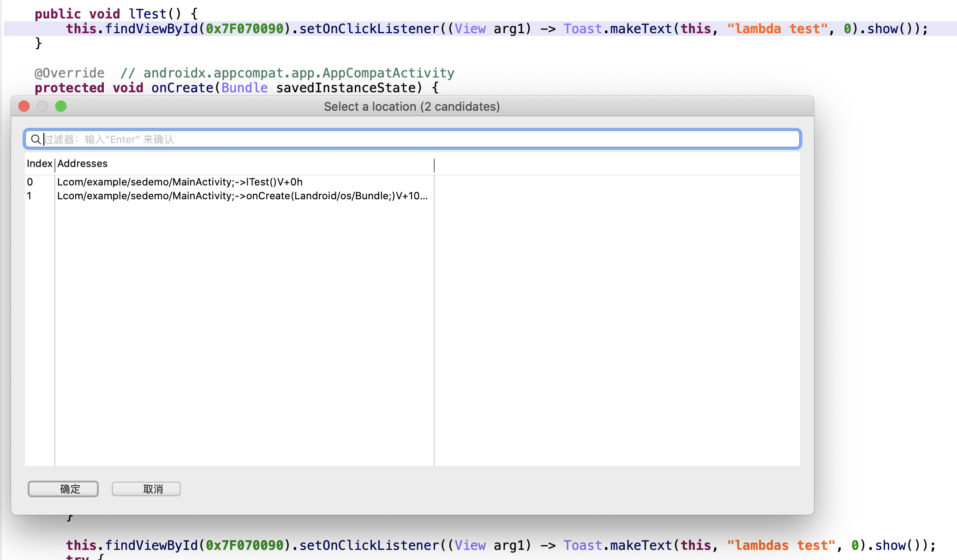Click the Index column header

coord(39,164)
